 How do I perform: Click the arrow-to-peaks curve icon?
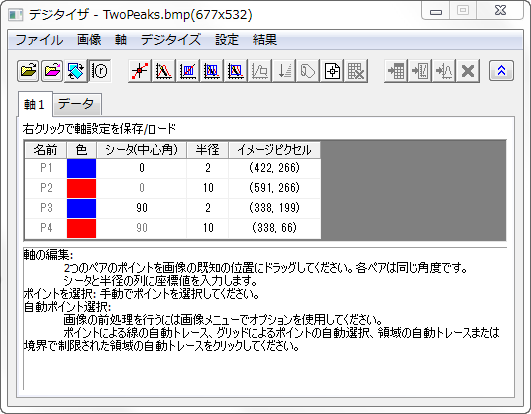[x=444, y=71]
